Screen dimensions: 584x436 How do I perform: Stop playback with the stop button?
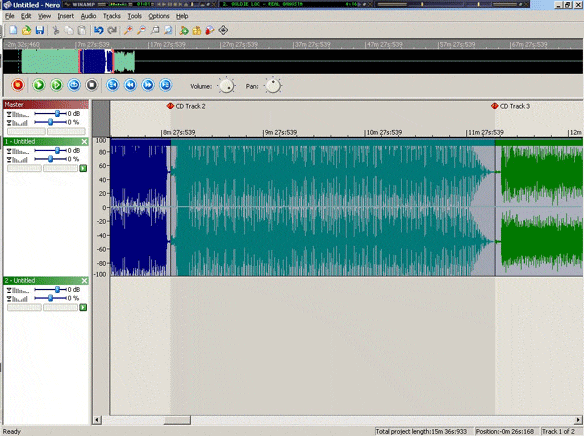[x=92, y=85]
